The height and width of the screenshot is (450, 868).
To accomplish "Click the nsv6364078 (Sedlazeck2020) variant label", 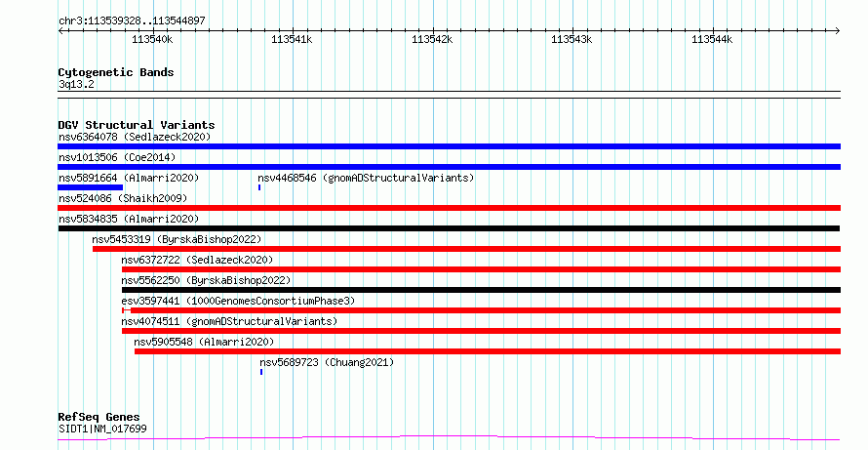I will pos(135,137).
